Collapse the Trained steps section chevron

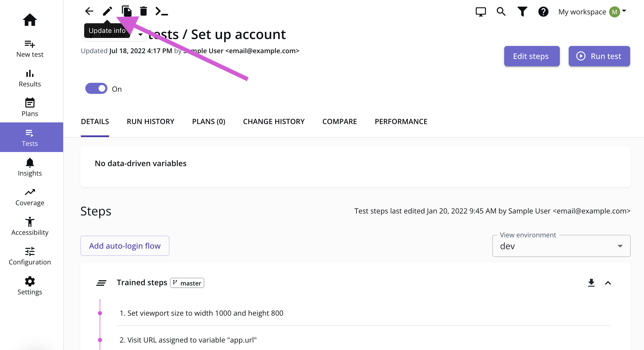click(x=608, y=283)
